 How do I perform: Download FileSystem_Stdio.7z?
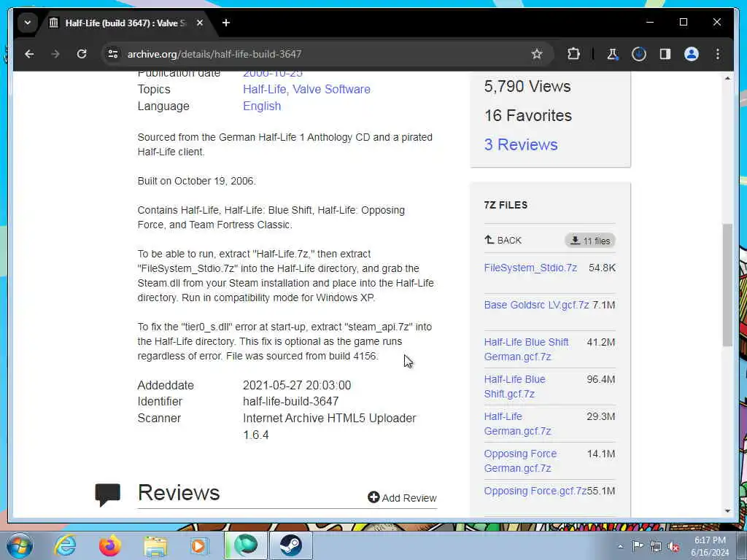pos(530,268)
